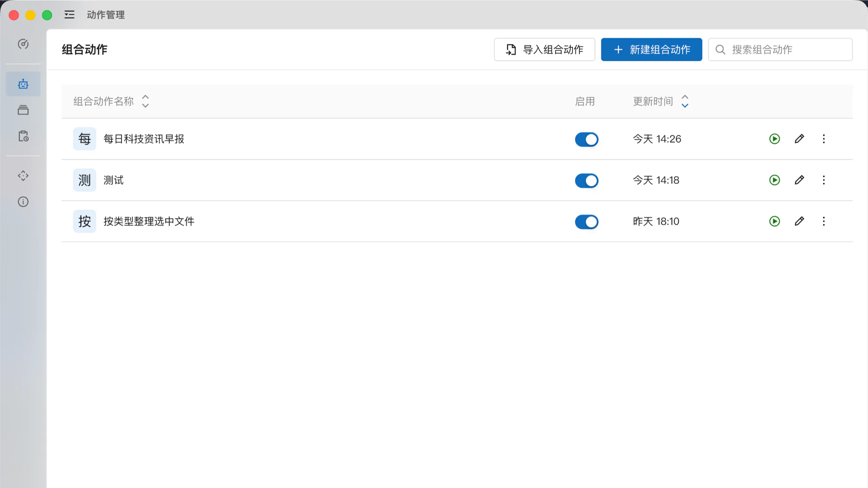Image resolution: width=868 pixels, height=488 pixels.
Task: Sort by 组合动作名称 column arrows
Action: click(145, 101)
